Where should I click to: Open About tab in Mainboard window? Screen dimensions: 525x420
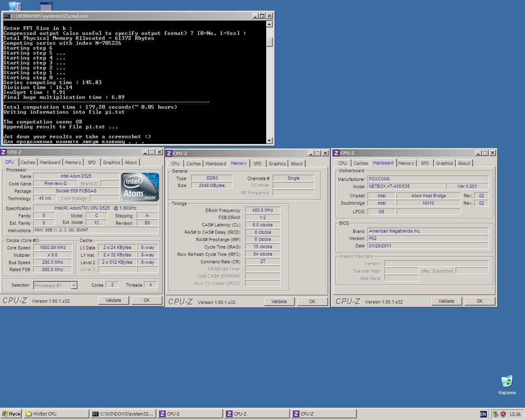pyautogui.click(x=464, y=163)
